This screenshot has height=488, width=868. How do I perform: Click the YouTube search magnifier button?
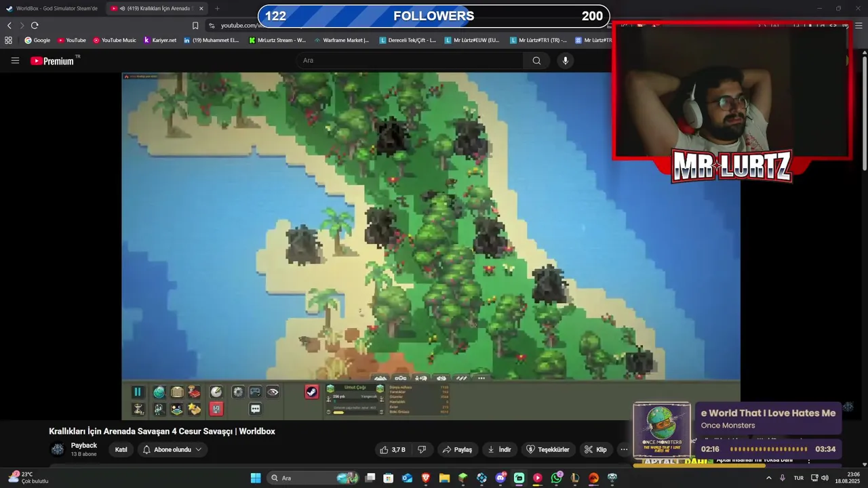tap(536, 60)
